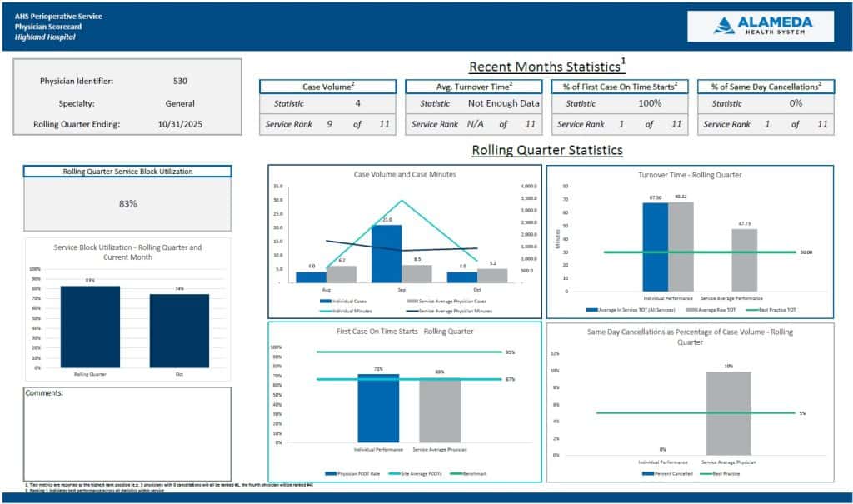This screenshot has width=853, height=504.
Task: Select the 10% Service Average Physician cancellations bar
Action: pyautogui.click(x=728, y=413)
